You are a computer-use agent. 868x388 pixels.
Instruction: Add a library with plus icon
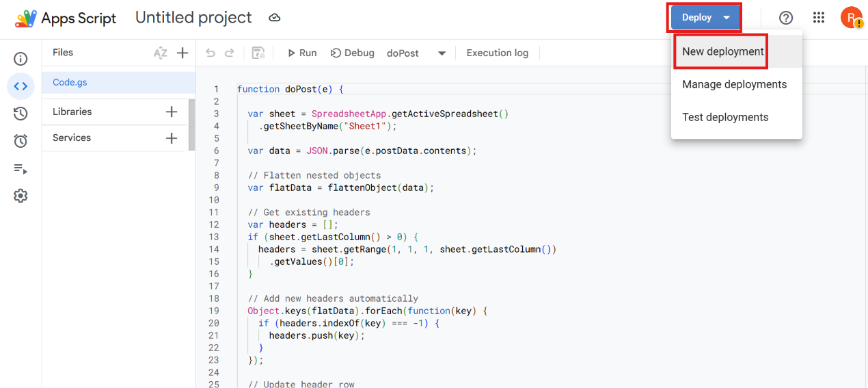tap(172, 112)
